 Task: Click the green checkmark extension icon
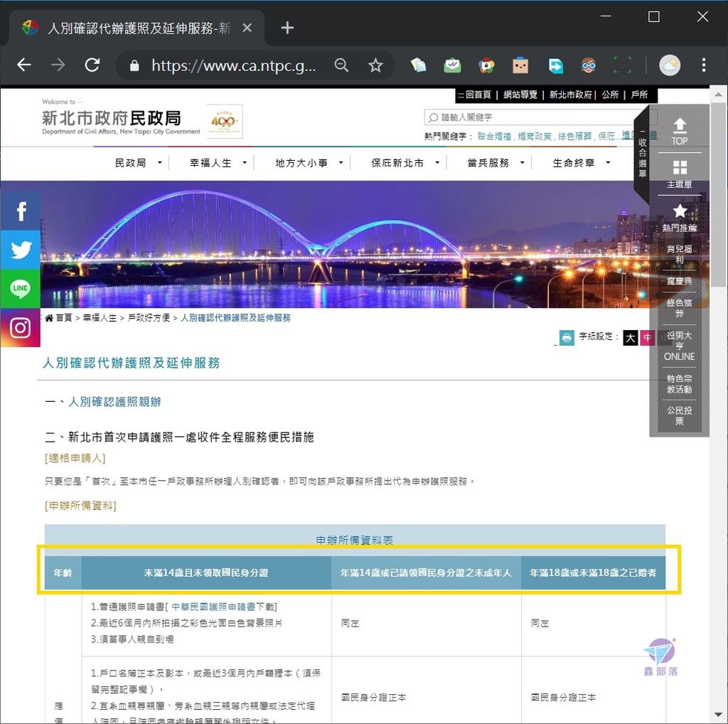pos(452,65)
